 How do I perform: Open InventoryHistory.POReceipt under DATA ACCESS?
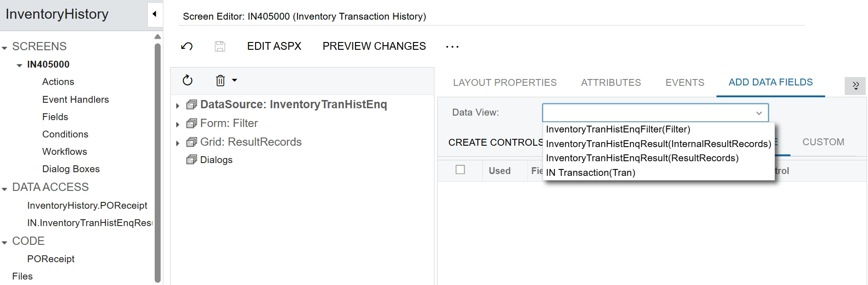(x=88, y=206)
